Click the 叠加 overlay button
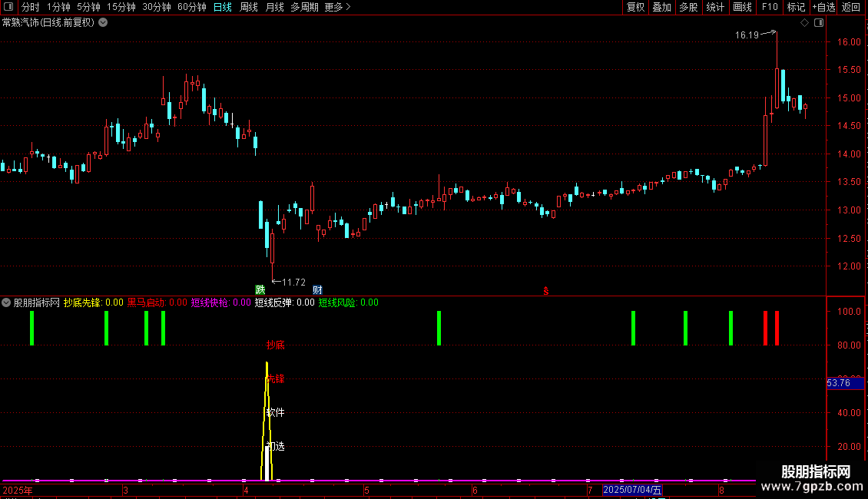Viewport: 868px width, 499px height. point(662,7)
